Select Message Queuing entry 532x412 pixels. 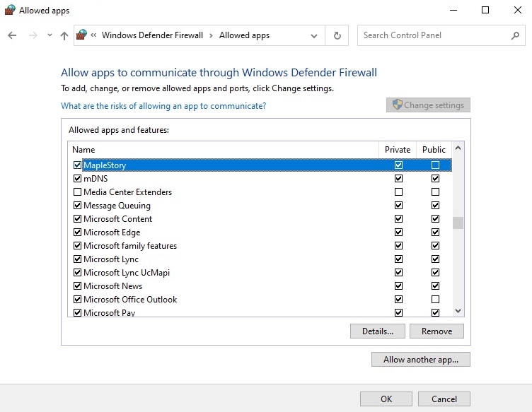point(117,206)
